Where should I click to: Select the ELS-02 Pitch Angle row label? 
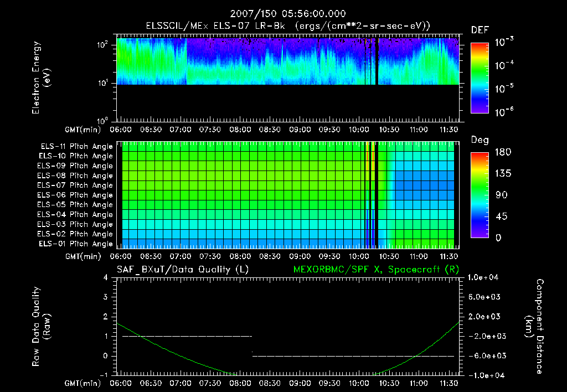[75, 234]
